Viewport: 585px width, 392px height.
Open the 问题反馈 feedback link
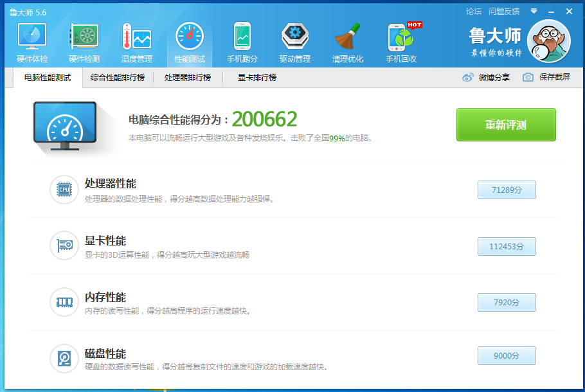(504, 11)
